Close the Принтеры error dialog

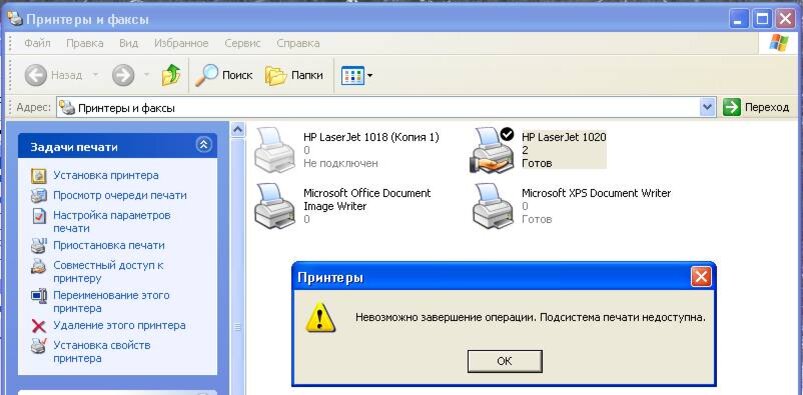pos(701,277)
